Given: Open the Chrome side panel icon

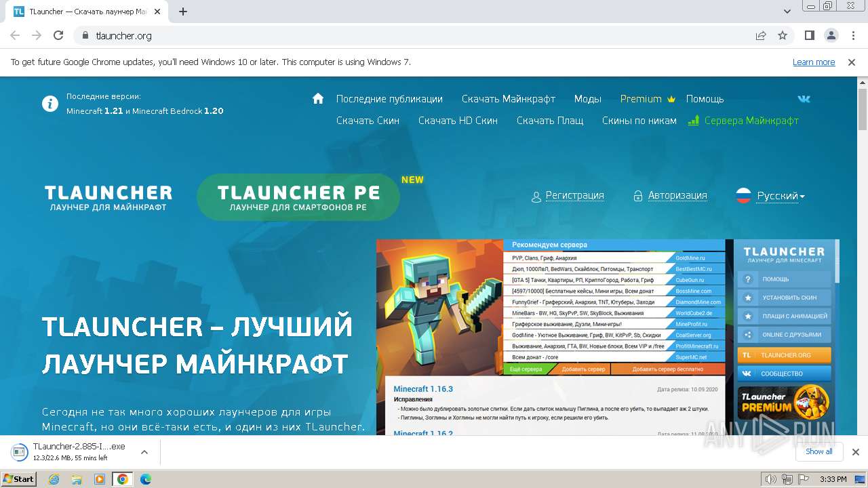Looking at the screenshot, I should click(x=809, y=35).
